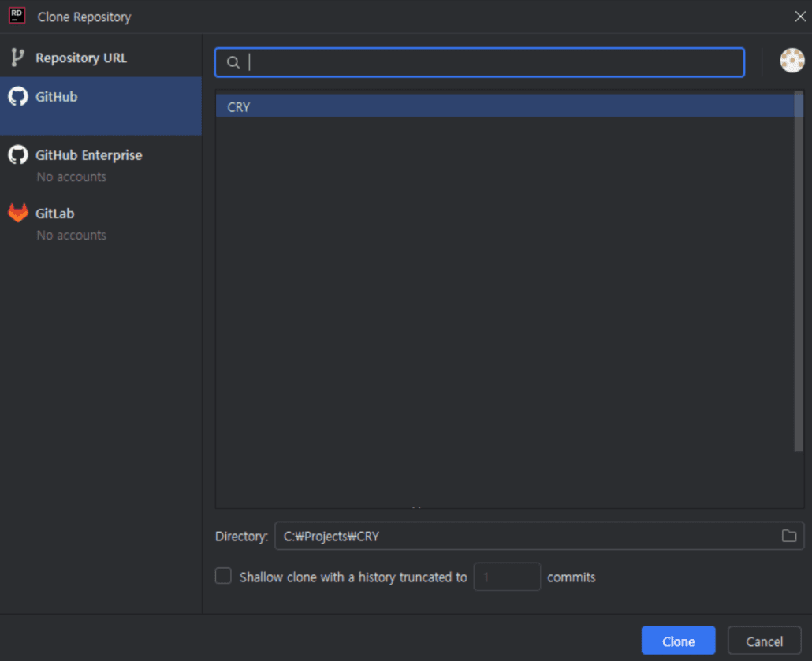The height and width of the screenshot is (661, 812).
Task: Cancel the Clone Repository dialog
Action: coord(764,641)
